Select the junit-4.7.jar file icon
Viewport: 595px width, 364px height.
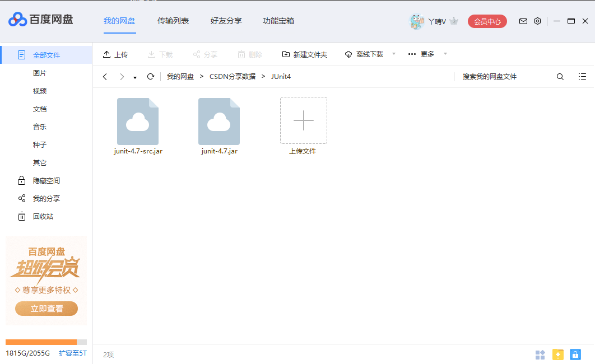pos(219,122)
